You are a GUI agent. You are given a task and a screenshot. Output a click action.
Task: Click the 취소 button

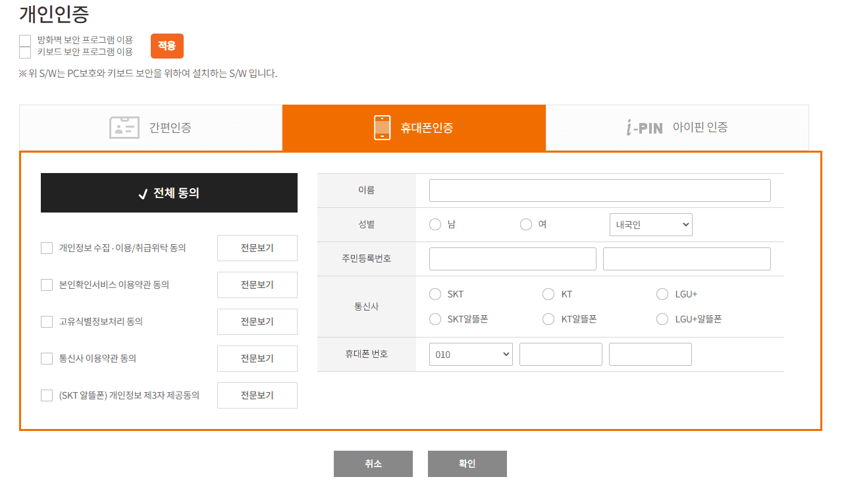coord(373,464)
